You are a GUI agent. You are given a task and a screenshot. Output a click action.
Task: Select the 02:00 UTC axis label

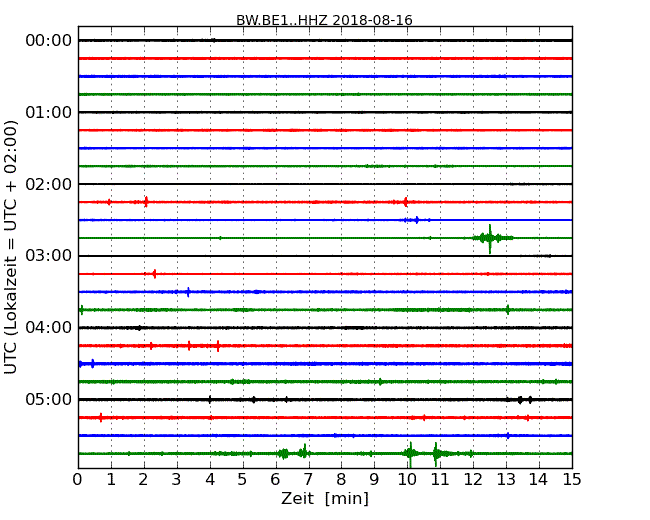coord(49,184)
